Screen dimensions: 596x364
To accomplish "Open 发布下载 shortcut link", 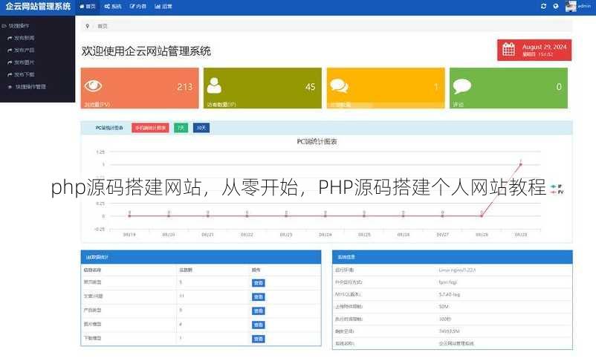I will (x=25, y=74).
